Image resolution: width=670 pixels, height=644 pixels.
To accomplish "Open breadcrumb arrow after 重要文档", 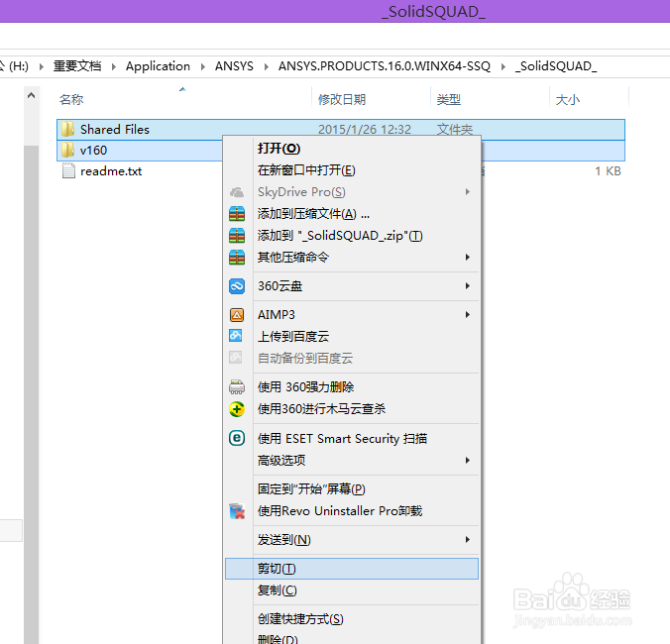I will pos(114,66).
